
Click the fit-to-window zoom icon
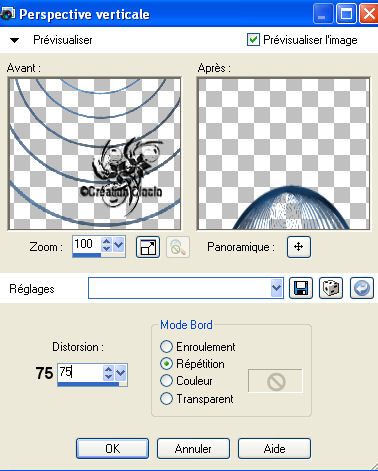[148, 247]
